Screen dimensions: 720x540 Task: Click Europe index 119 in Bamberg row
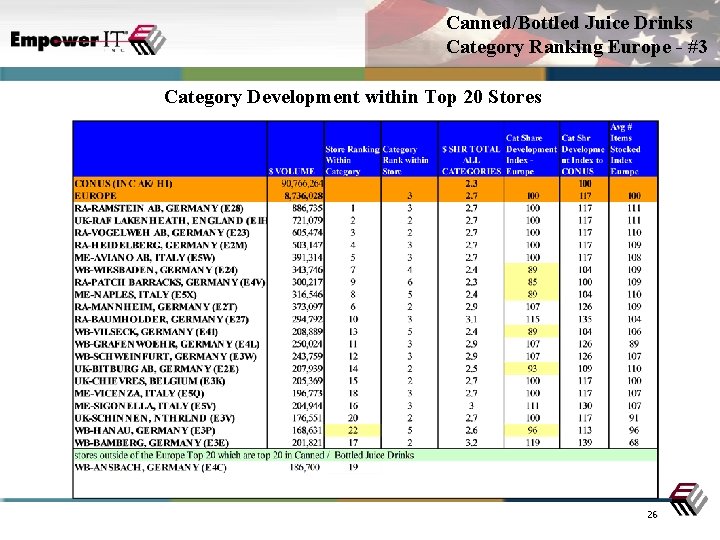(x=533, y=443)
